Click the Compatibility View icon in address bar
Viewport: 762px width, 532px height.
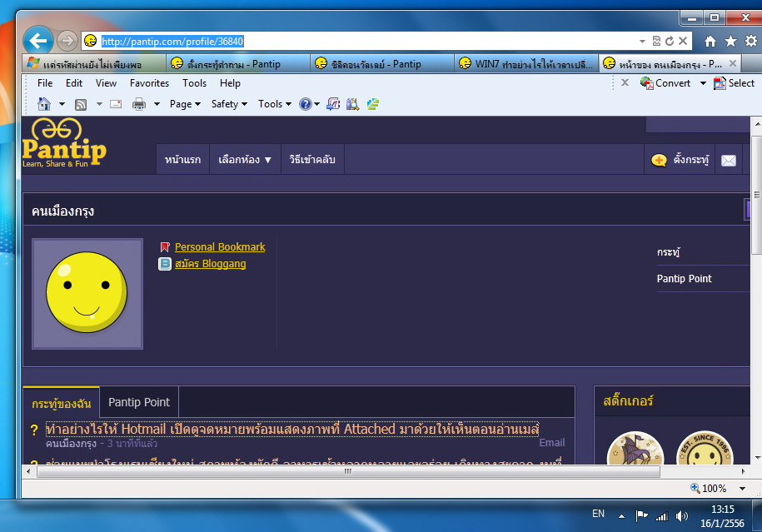click(656, 42)
